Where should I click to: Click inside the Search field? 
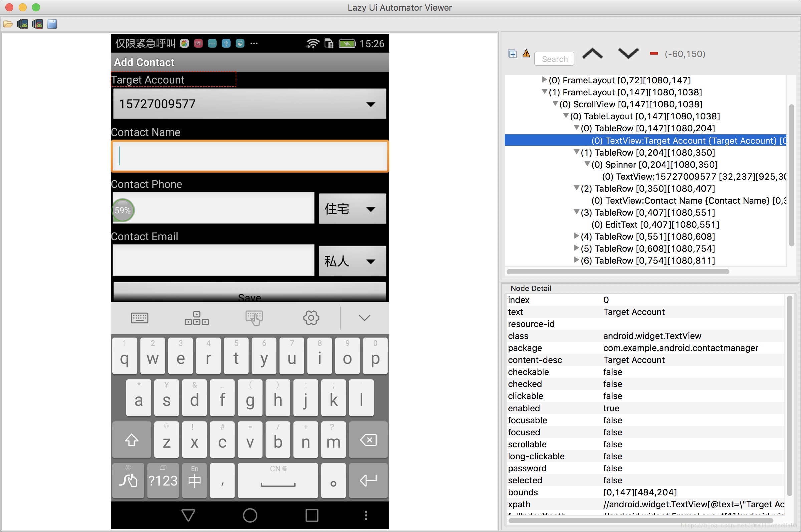click(554, 59)
